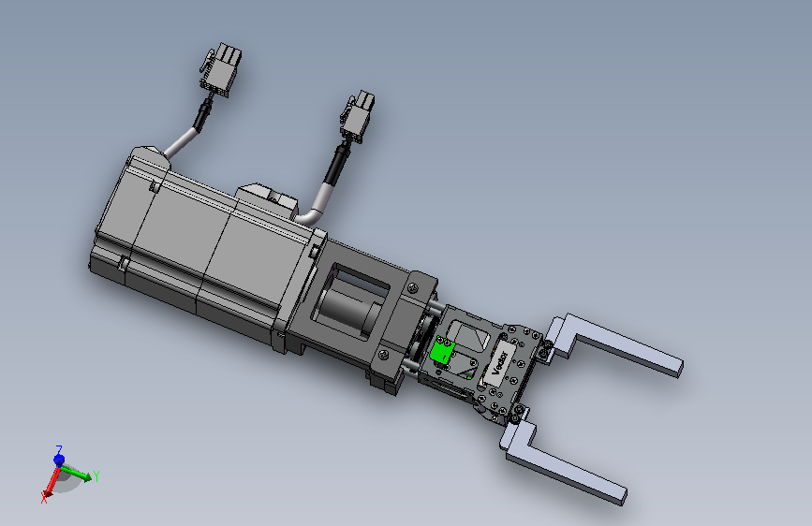Viewport: 812px width, 526px height.
Task: Select the shaft coupling cylinder inside the bracket
Action: [348, 311]
